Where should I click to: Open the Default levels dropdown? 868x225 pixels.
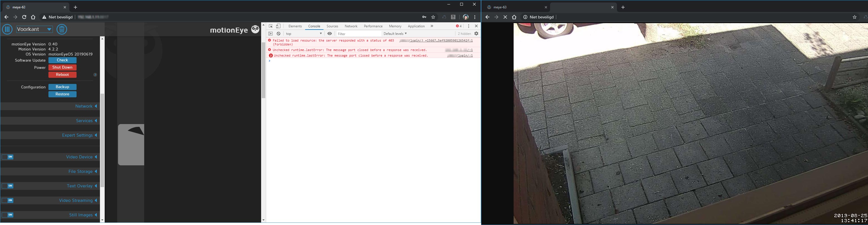395,34
